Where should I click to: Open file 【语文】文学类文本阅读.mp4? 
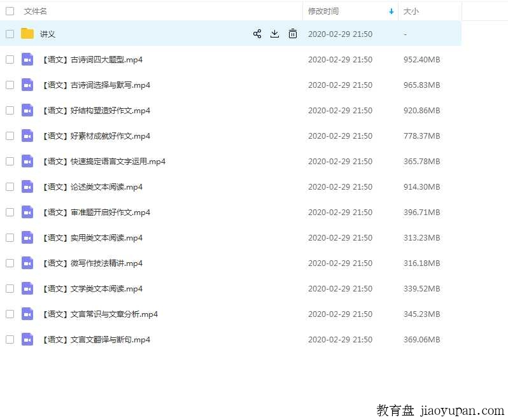[92, 289]
